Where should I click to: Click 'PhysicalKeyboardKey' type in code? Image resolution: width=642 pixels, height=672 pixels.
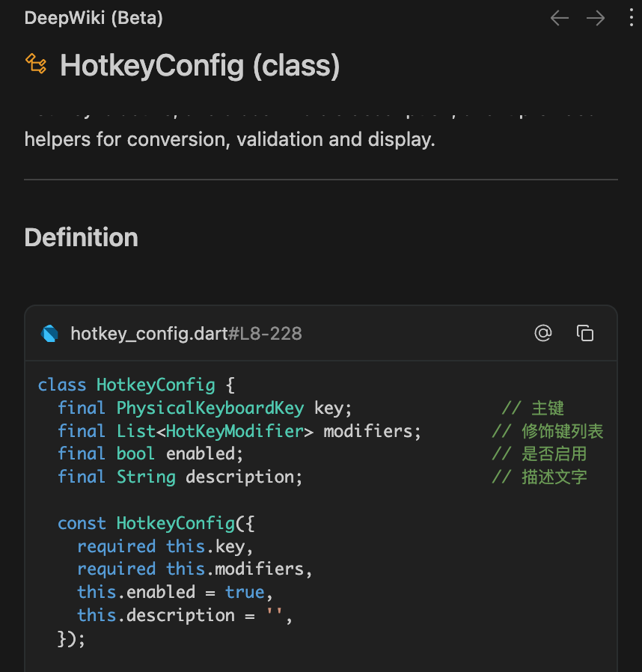click(x=210, y=408)
